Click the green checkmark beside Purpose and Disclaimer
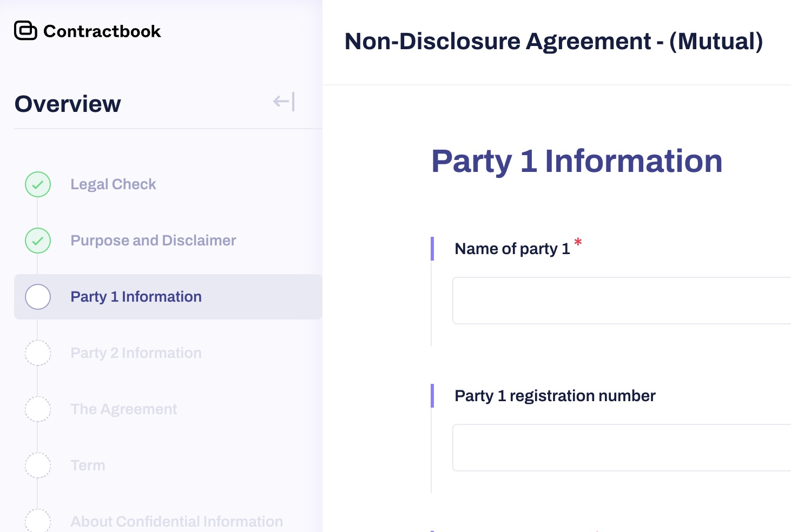 [x=38, y=241]
